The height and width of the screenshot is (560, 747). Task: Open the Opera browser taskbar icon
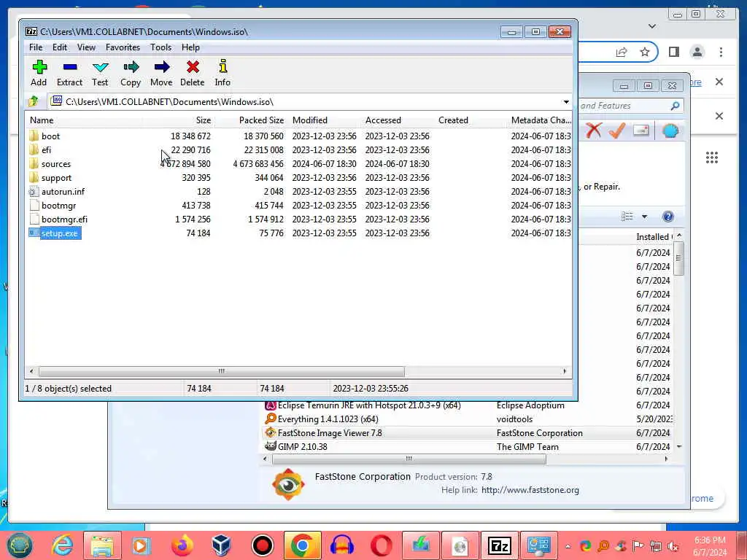(x=381, y=545)
